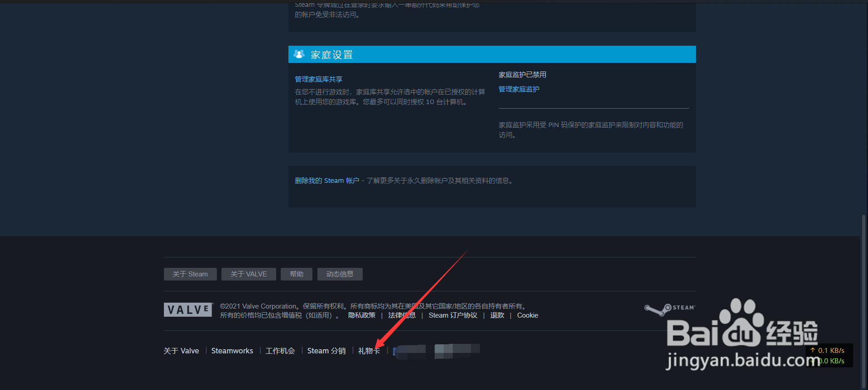
Task: Click the ©2021 Valve Corporation copyright text
Action: [x=374, y=306]
